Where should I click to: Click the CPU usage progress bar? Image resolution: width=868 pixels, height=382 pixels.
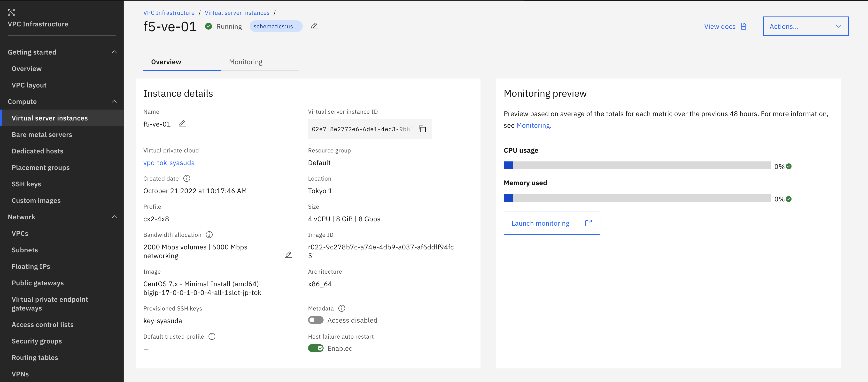(636, 166)
